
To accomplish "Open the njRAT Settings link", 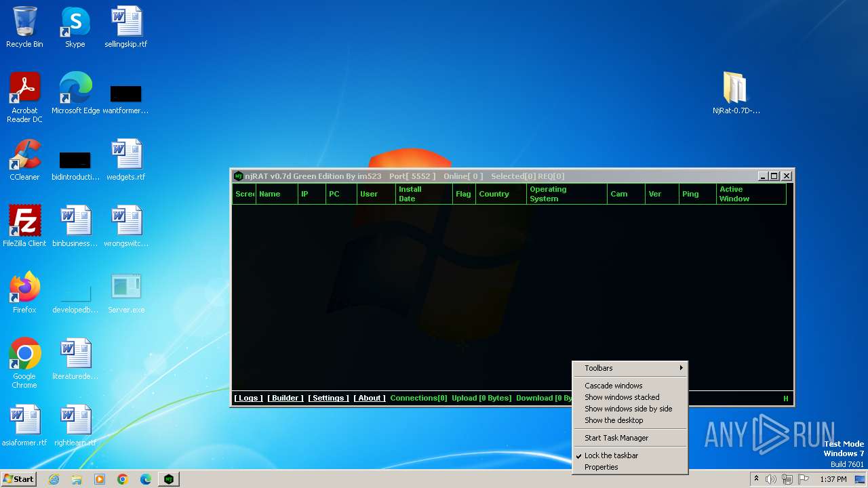I will point(328,398).
